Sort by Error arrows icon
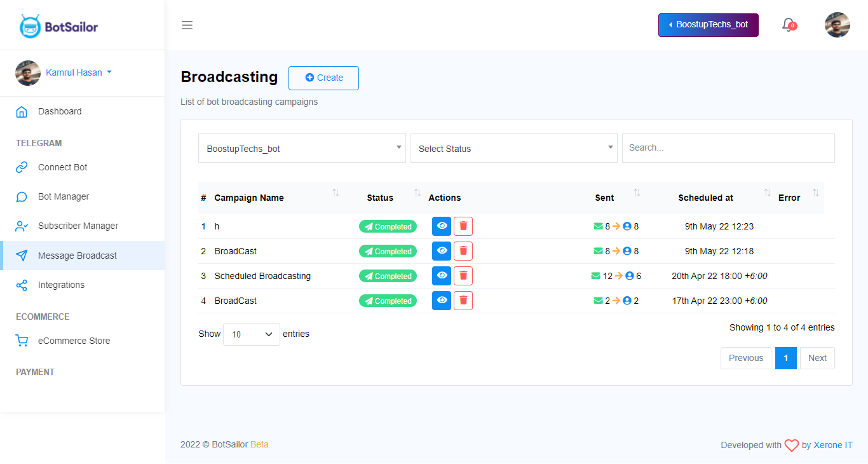 pyautogui.click(x=816, y=193)
